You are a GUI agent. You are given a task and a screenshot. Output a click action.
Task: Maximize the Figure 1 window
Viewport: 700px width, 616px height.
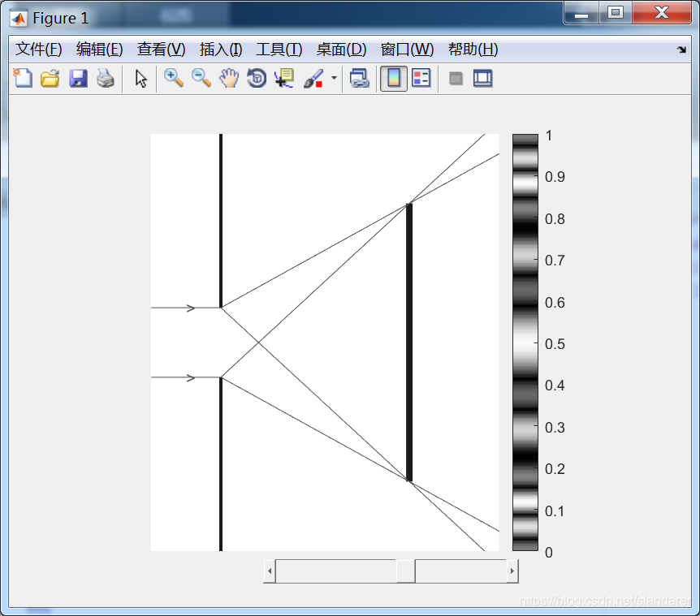point(616,12)
